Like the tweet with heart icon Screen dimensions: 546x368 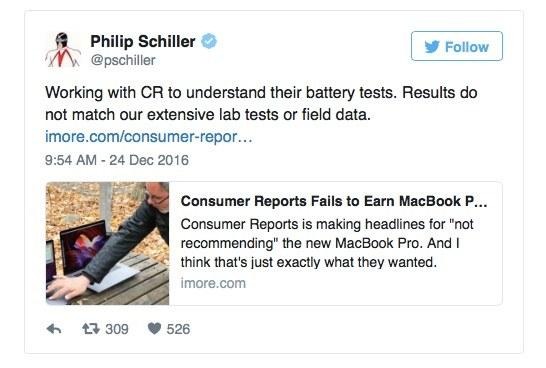coord(154,328)
